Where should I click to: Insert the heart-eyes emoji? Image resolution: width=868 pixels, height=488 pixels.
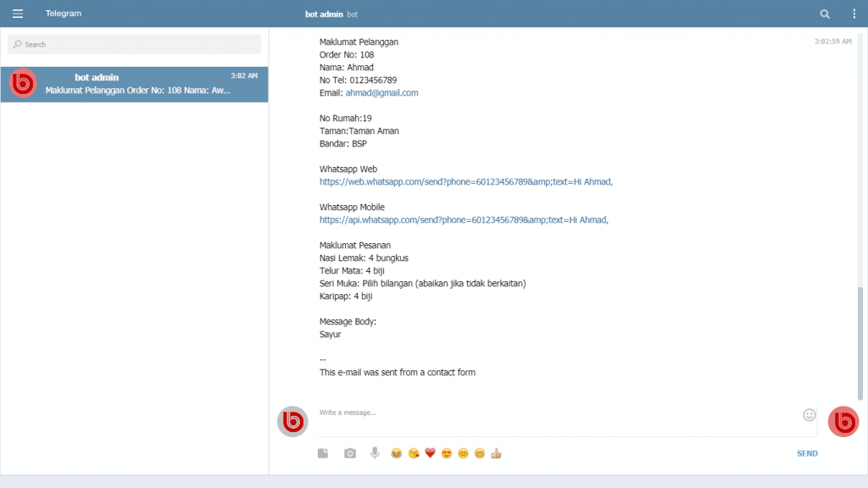[447, 453]
